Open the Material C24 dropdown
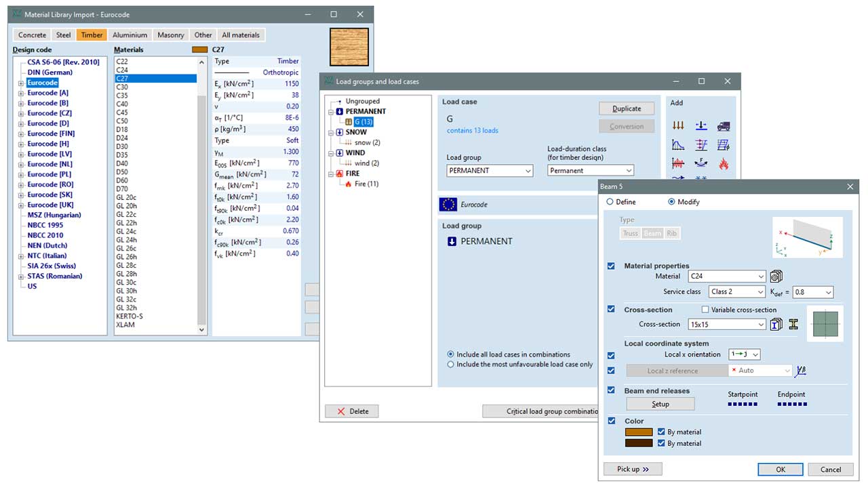 coord(727,276)
